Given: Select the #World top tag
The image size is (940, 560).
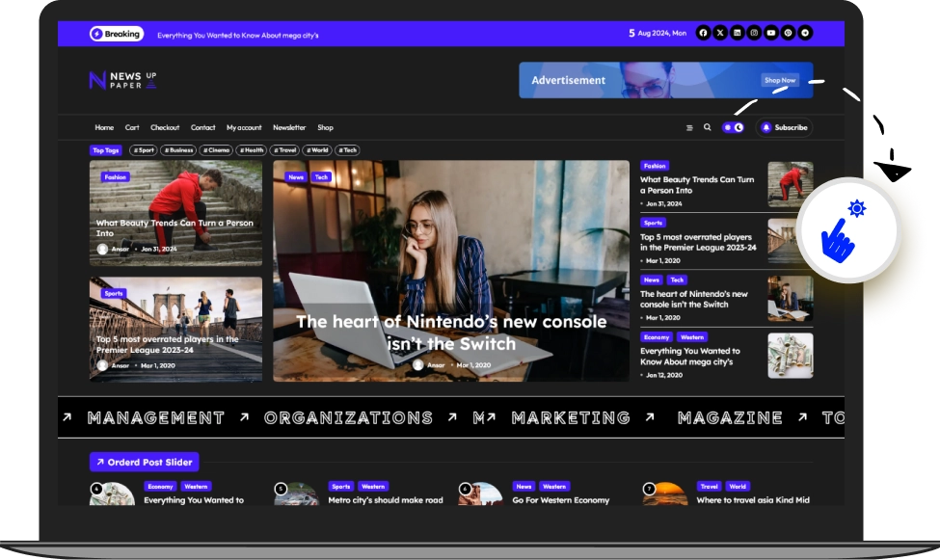Looking at the screenshot, I should (x=317, y=150).
